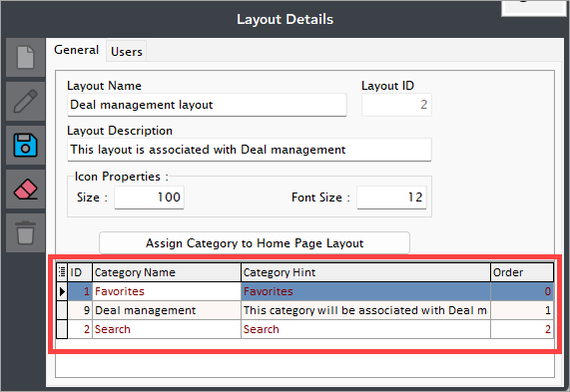
Task: Select the Search category name cell
Action: tap(167, 329)
